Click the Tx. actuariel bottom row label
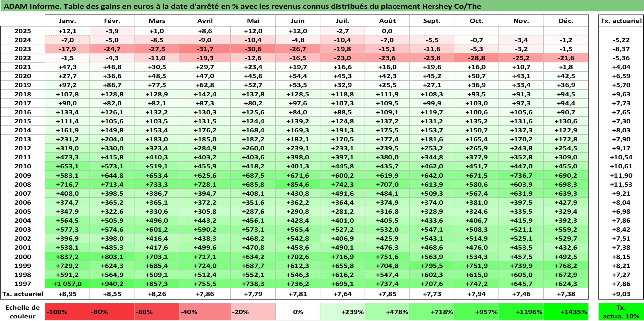Screen dimensions: 644x321 tap(23, 294)
